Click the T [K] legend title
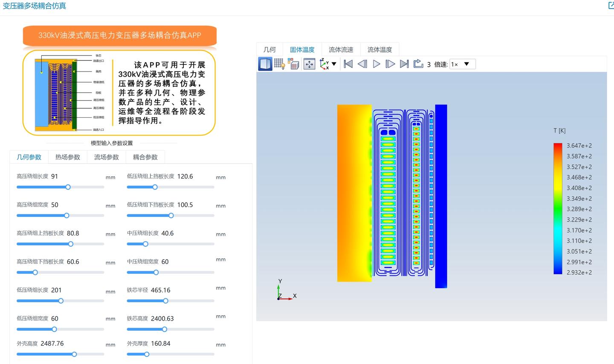Image resolution: width=614 pixels, height=364 pixels. pyautogui.click(x=559, y=131)
